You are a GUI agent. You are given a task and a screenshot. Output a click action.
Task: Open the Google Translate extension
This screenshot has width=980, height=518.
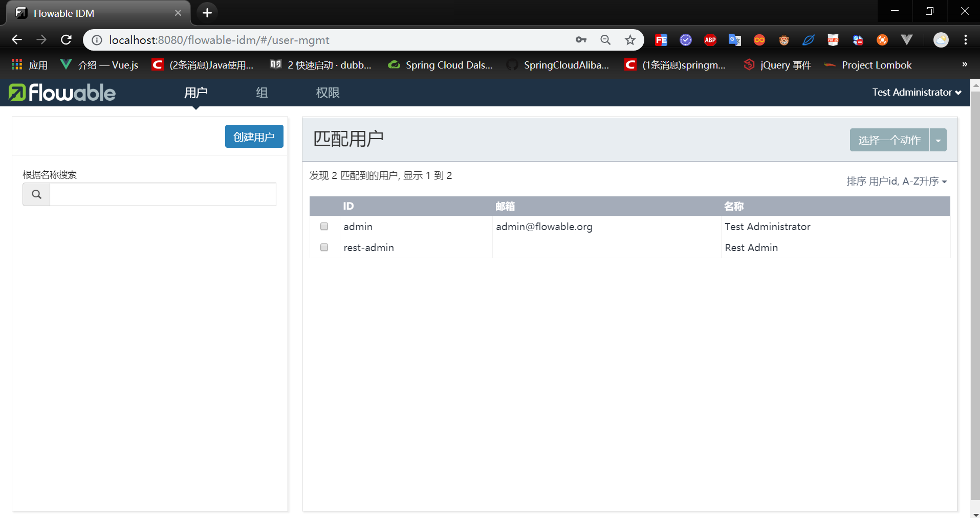pos(735,40)
